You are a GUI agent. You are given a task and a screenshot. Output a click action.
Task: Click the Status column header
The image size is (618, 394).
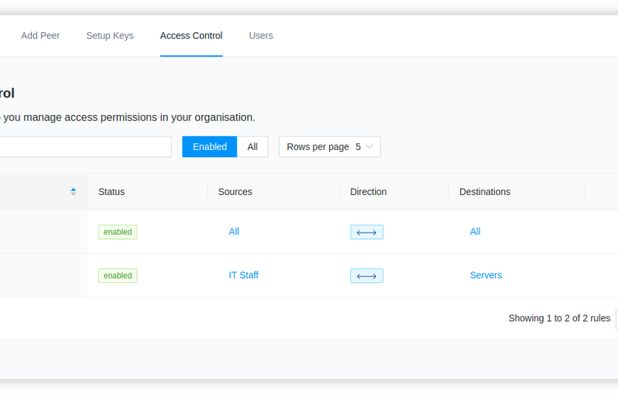(111, 191)
